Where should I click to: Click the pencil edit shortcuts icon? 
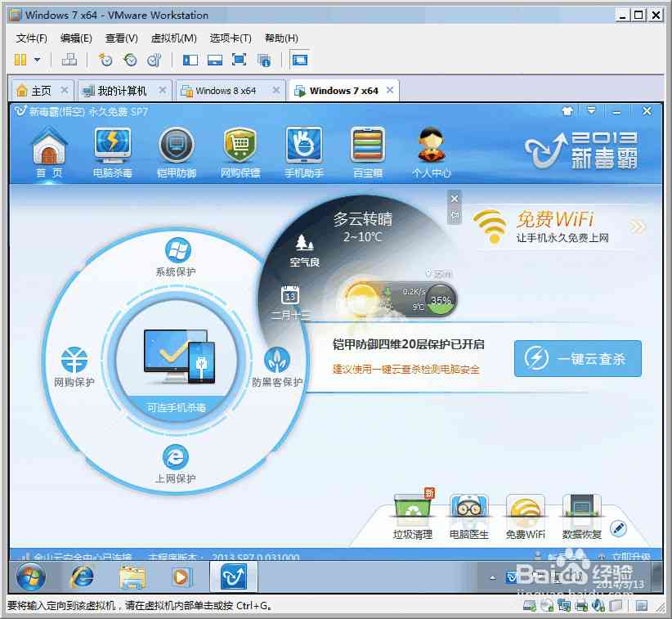point(618,528)
